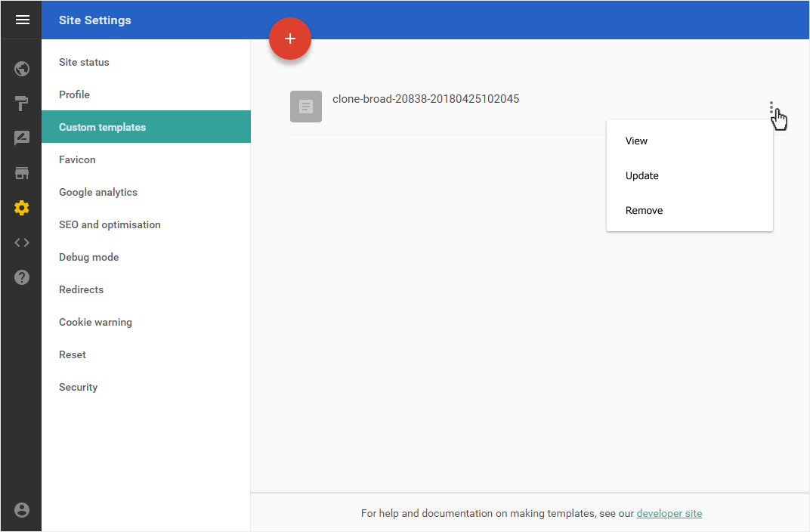Click the template document thumbnail icon

pos(306,107)
